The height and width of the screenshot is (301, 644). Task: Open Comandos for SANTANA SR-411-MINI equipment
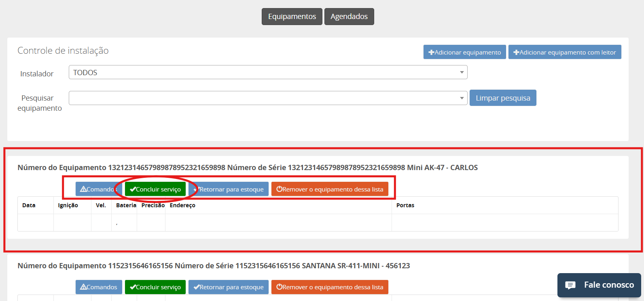click(99, 287)
